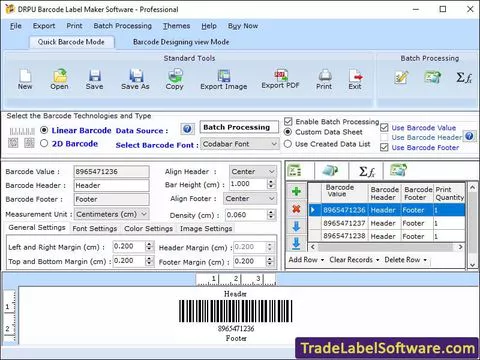This screenshot has width=480, height=360.
Task: Click the Export Image icon
Action: 224,76
